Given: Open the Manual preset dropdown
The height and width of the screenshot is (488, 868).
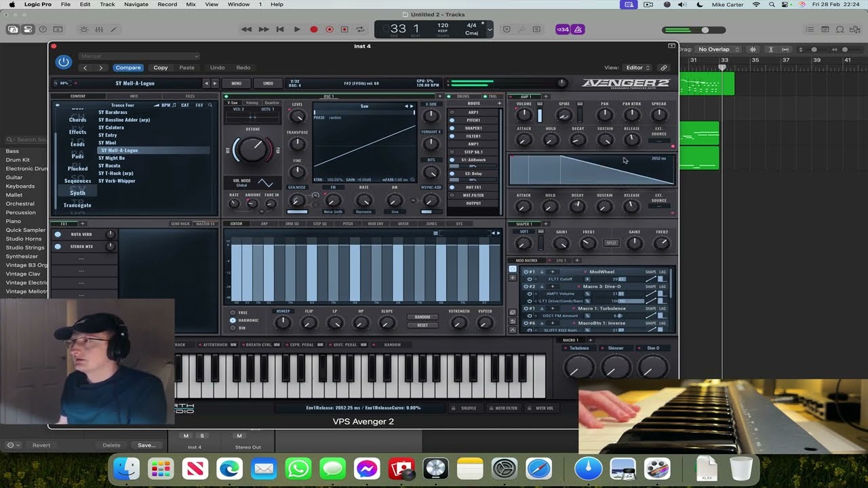Looking at the screenshot, I should [139, 56].
